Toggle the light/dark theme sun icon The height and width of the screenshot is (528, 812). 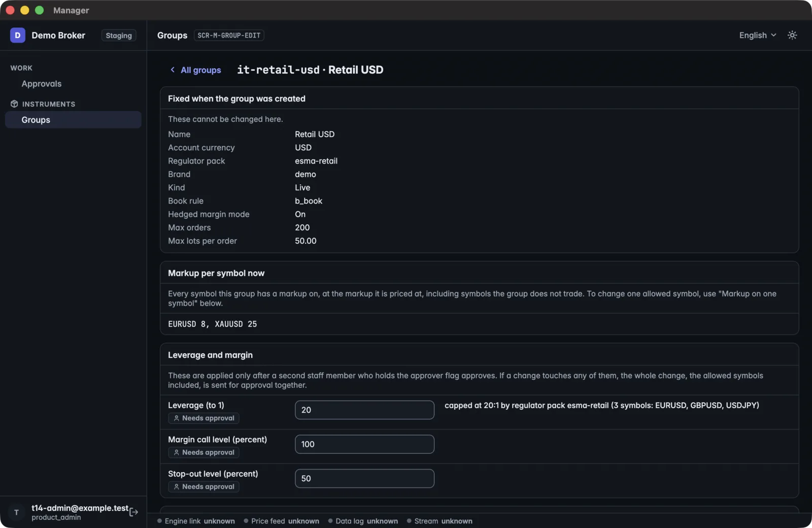792,35
